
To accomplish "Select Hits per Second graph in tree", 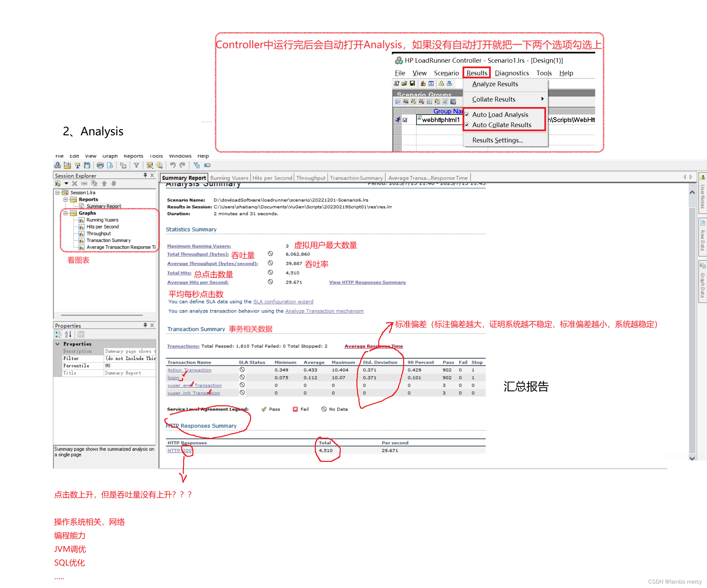I will pyautogui.click(x=102, y=227).
